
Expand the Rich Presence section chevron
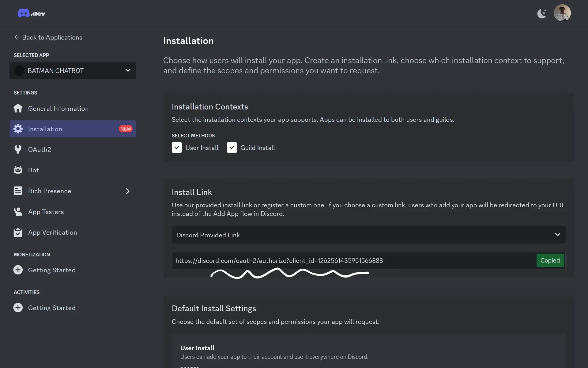pos(128,191)
